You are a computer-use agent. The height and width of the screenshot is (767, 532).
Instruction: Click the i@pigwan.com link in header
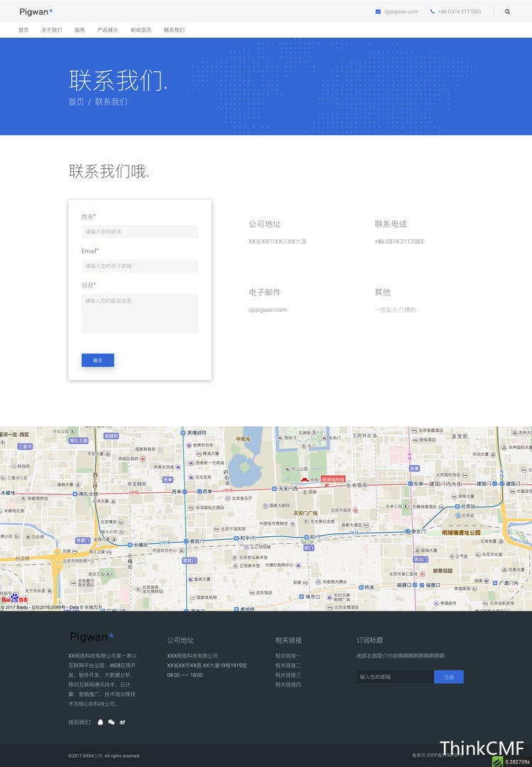click(x=401, y=12)
